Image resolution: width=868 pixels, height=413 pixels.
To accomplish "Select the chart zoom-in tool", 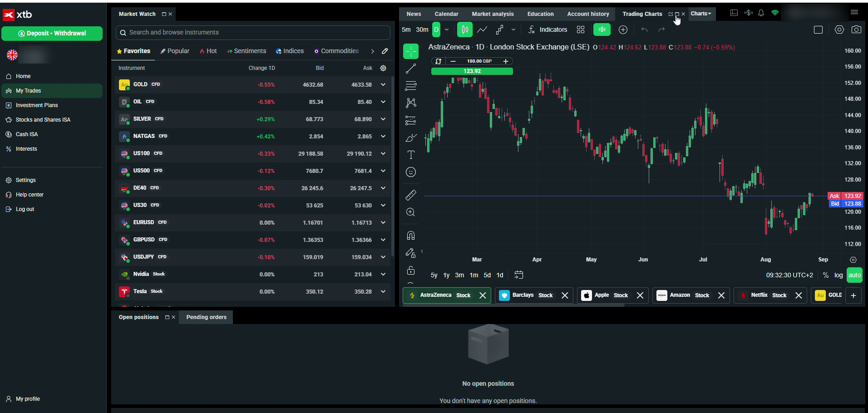I will pos(411,212).
